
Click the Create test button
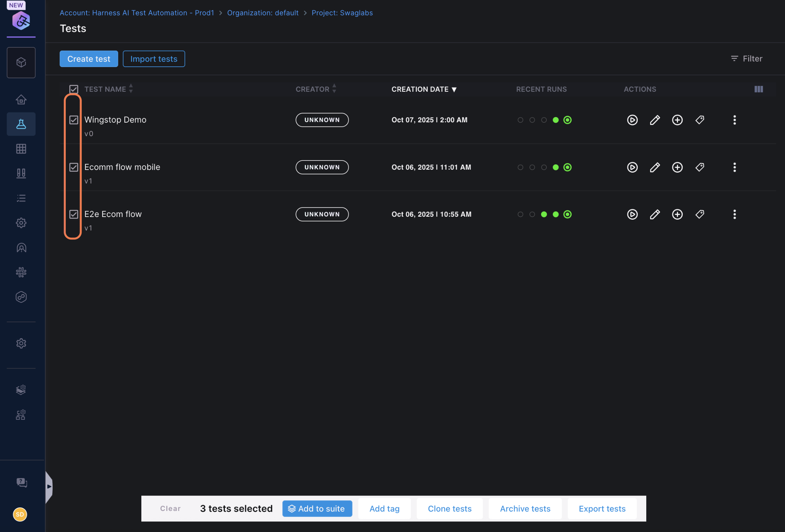tap(88, 59)
